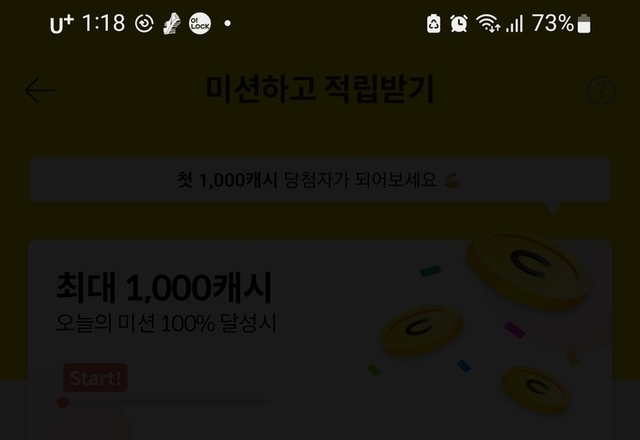Tap the flexed arm emoji in banner
The image size is (640, 440).
(x=452, y=180)
